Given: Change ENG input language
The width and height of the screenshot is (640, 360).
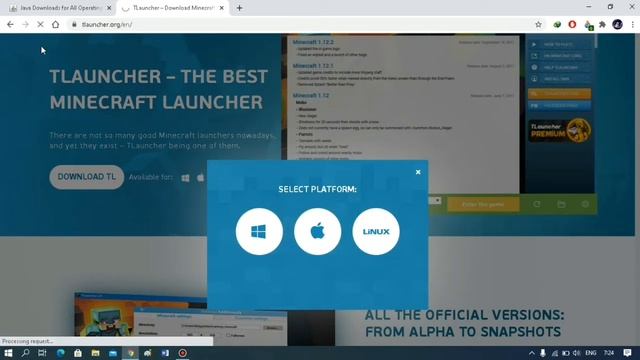Looking at the screenshot, I should (x=591, y=353).
